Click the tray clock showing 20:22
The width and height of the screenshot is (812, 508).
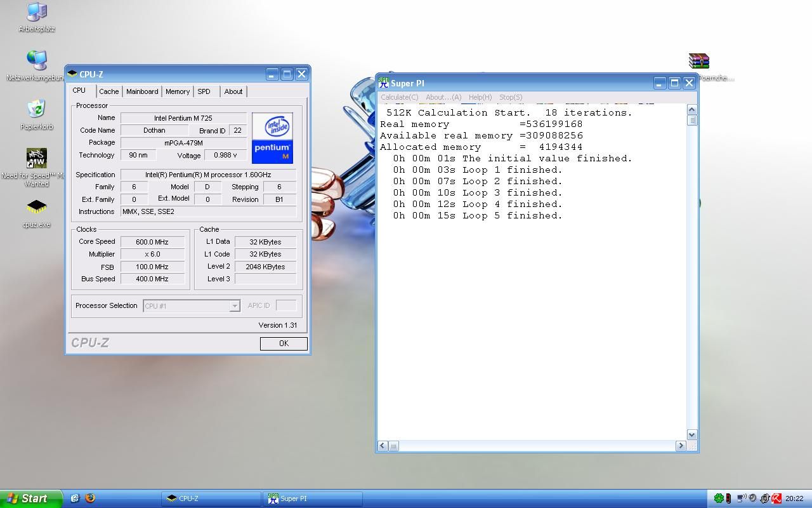click(x=794, y=498)
